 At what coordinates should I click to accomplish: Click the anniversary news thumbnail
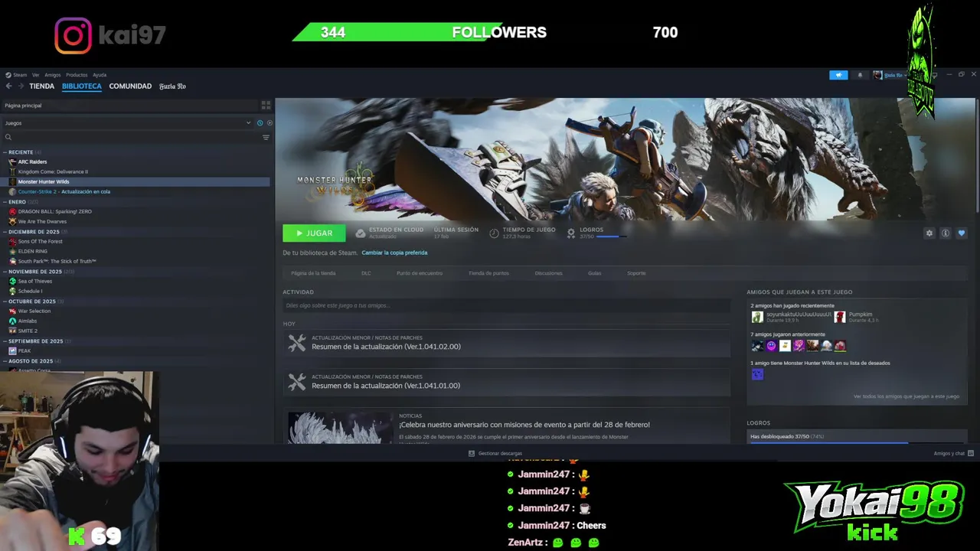coord(339,427)
